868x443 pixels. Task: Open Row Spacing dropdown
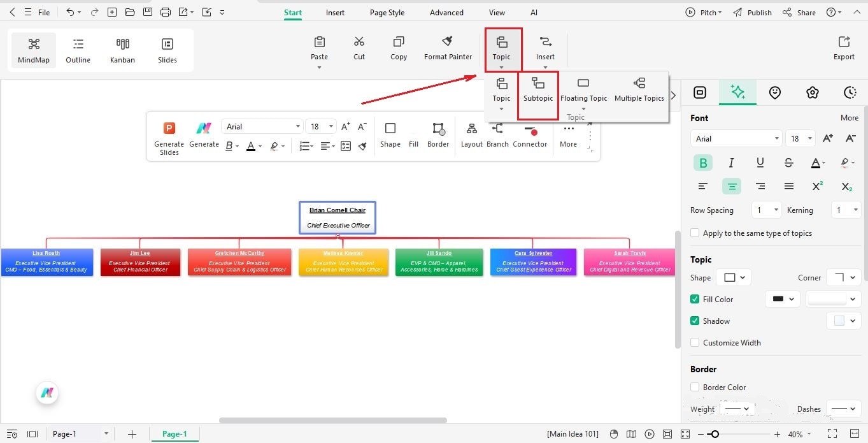pos(766,210)
